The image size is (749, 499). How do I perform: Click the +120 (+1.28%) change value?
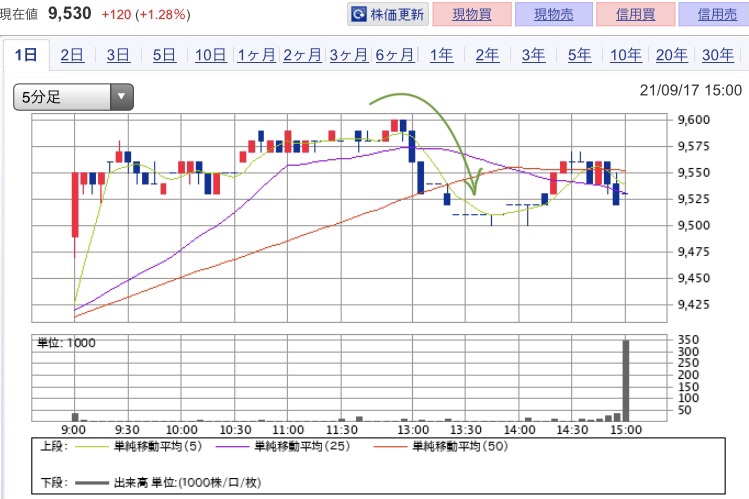pyautogui.click(x=146, y=15)
